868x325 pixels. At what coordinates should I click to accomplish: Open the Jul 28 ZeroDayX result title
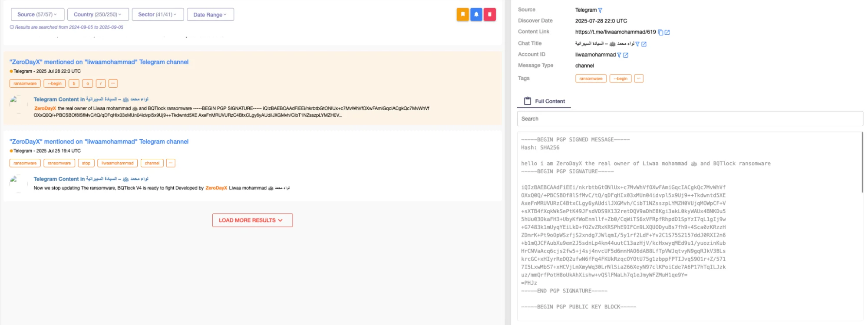(x=99, y=62)
